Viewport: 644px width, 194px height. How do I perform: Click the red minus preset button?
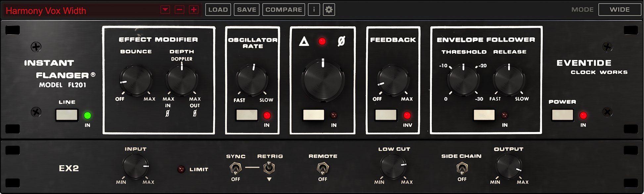coord(179,10)
